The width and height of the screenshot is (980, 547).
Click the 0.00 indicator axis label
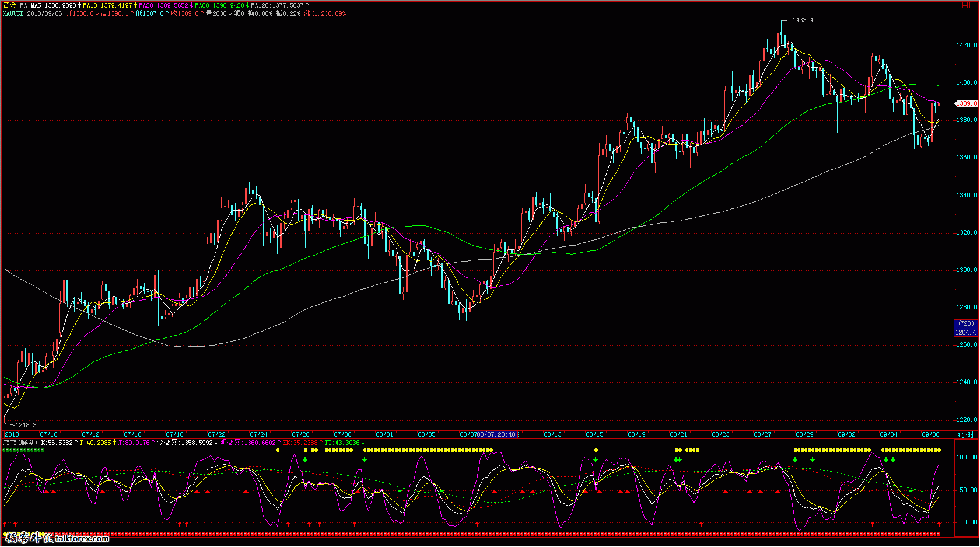pos(970,522)
